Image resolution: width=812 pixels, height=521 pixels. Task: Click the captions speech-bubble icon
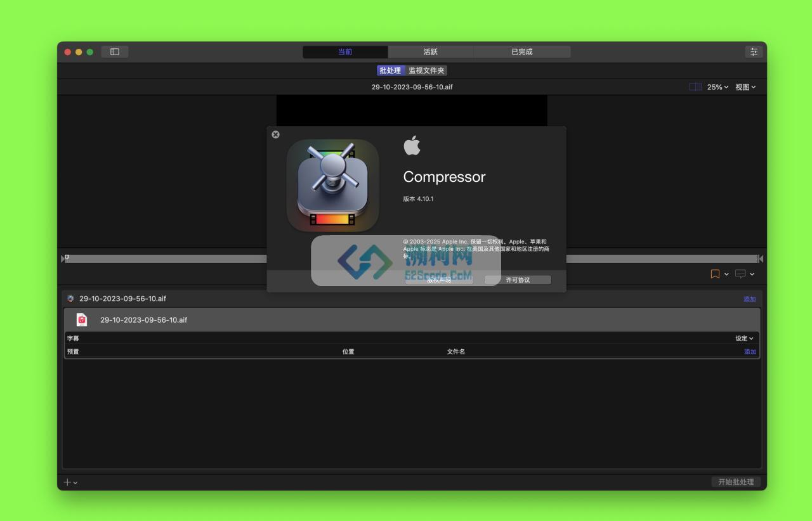(740, 274)
